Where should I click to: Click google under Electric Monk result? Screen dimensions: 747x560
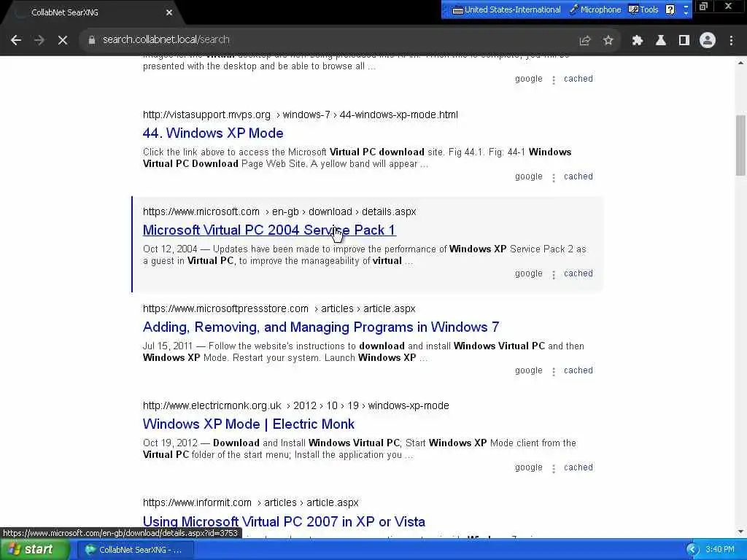(x=528, y=467)
